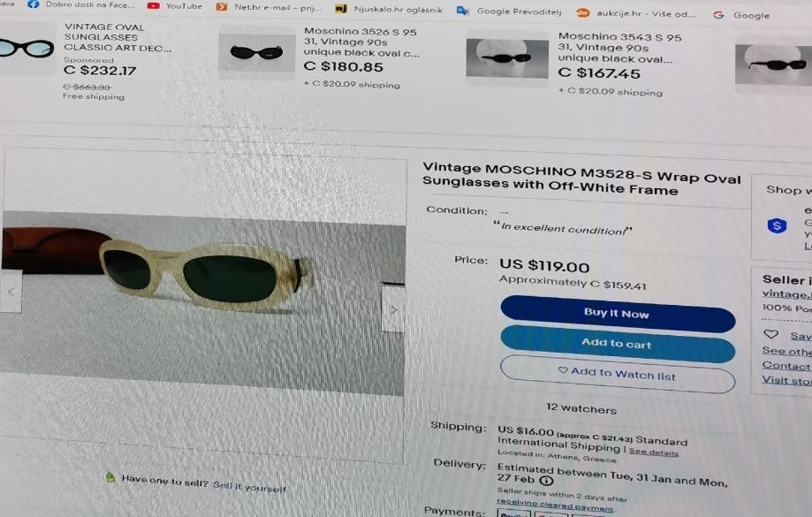
Task: Open Google Prevoditelj bookmark
Action: 509,11
